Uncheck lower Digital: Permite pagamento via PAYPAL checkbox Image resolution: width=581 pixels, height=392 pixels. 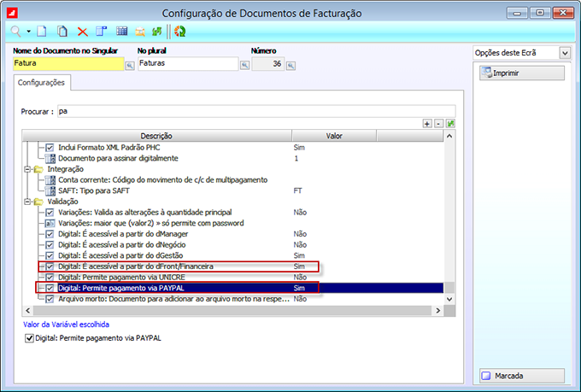point(29,338)
